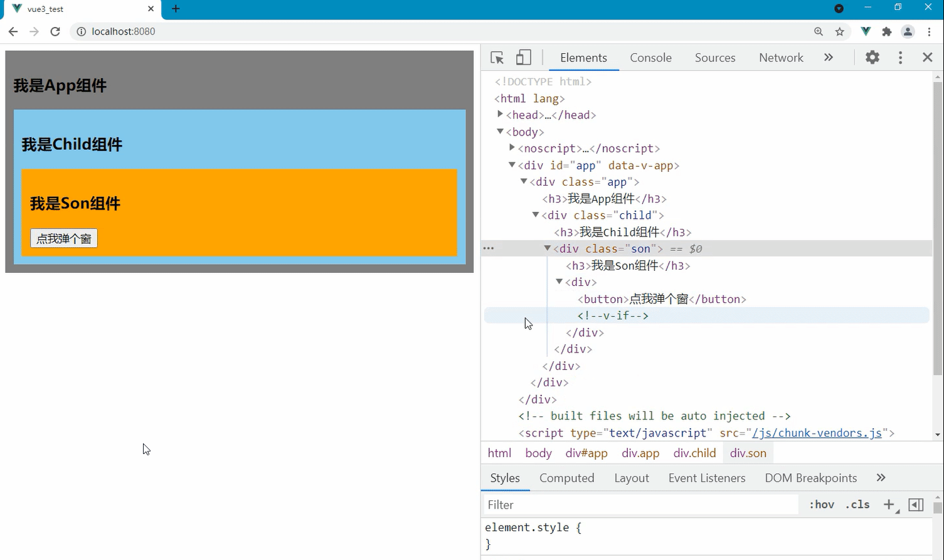Open the chunk-vendors.js script link
This screenshot has height=560, width=944.
click(x=817, y=433)
